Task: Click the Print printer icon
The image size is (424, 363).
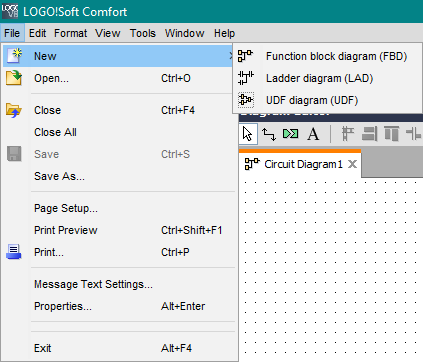Action: click(x=14, y=252)
